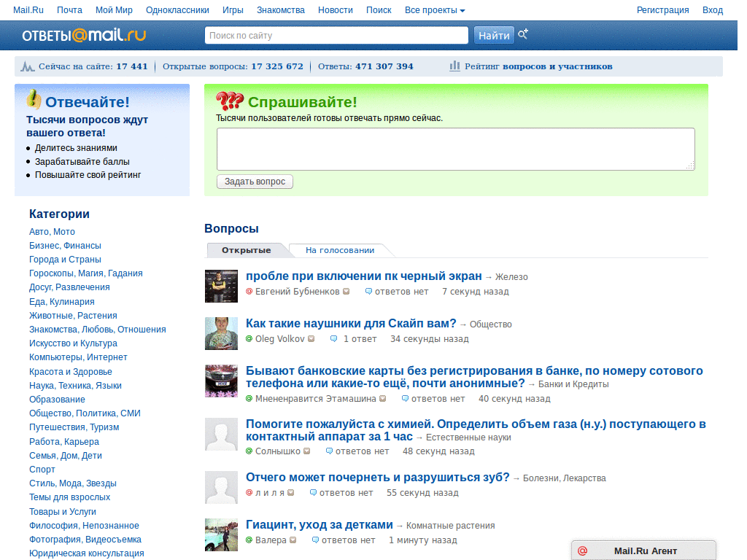Image resolution: width=747 pixels, height=560 pixels.
Task: Open category Гороскопы, Магия, Гадания
Action: (x=86, y=273)
